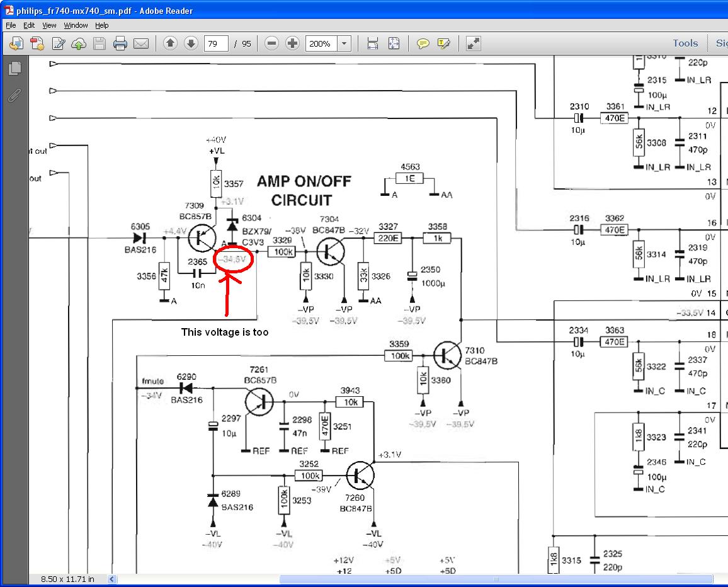The height and width of the screenshot is (587, 728).
Task: Show the attachments paperclip panel
Action: click(15, 95)
